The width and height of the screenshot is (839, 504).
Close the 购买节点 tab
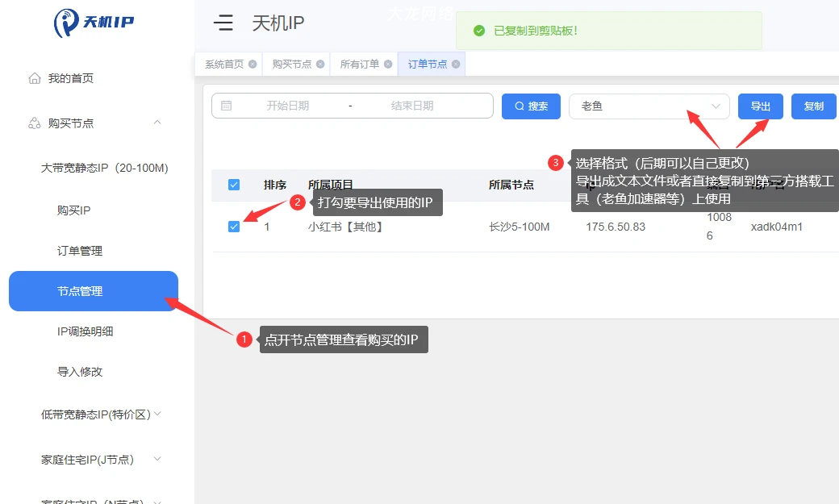[x=320, y=65]
